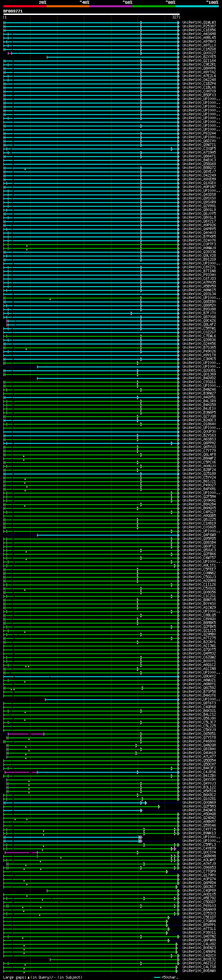Select hit UniRef100_P49026
The image size is (222, 980).
[199, 351]
